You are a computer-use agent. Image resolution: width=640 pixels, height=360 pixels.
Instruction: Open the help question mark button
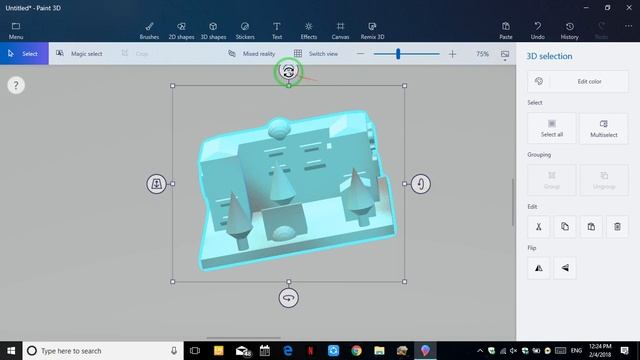click(x=16, y=85)
